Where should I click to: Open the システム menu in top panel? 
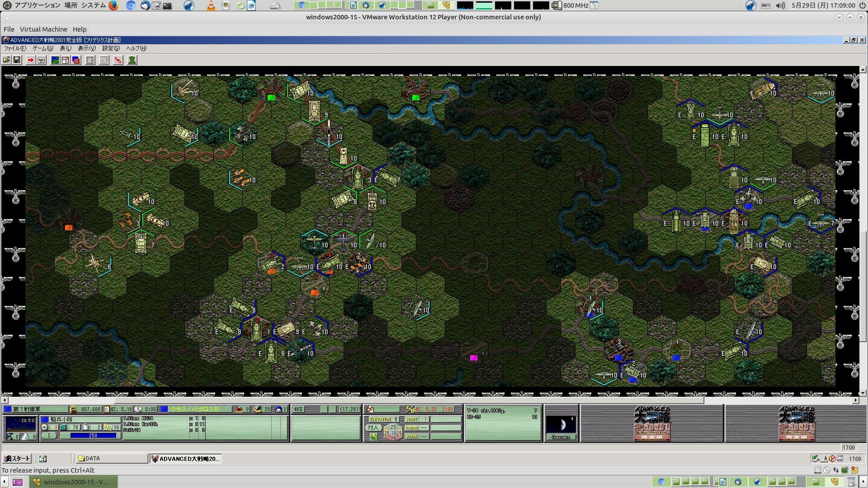pos(94,5)
